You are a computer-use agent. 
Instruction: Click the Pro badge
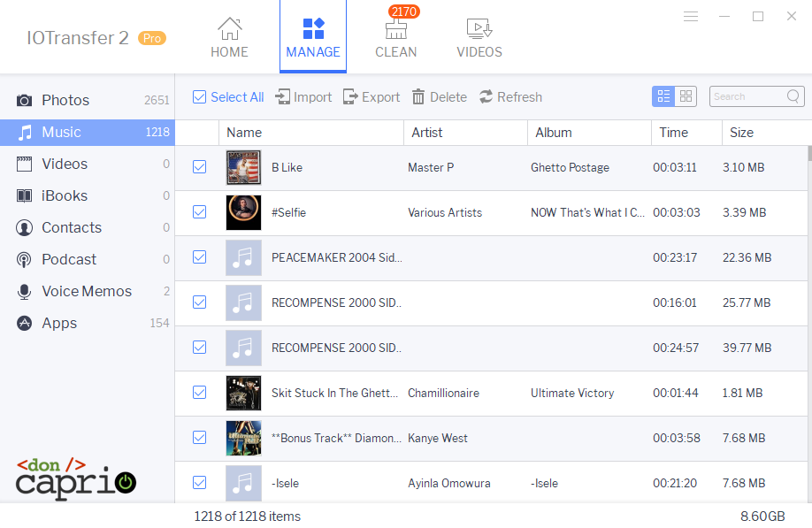(x=152, y=38)
